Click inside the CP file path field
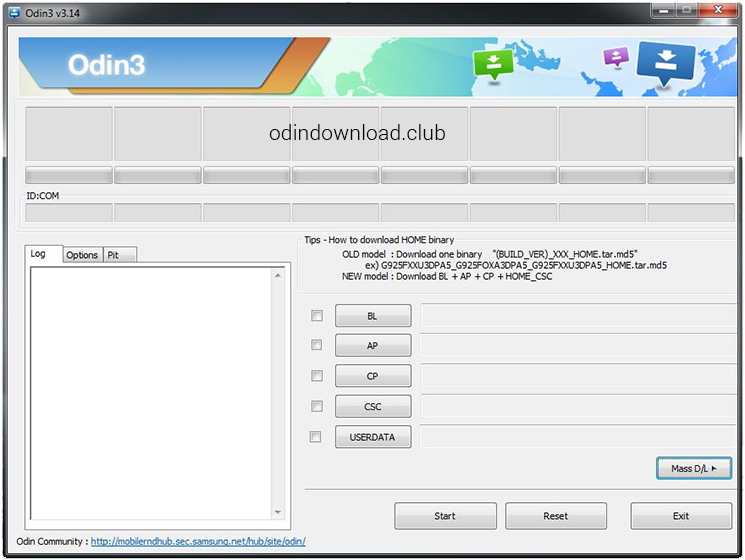The image size is (745, 560). click(578, 376)
